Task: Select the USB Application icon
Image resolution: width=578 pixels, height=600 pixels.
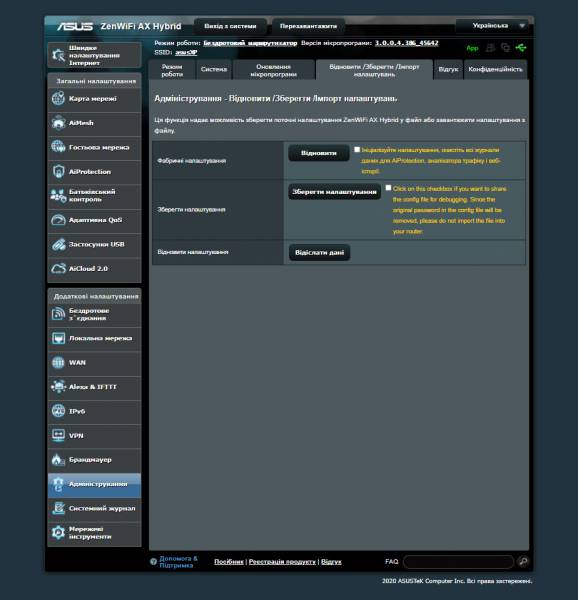Action: coord(58,244)
